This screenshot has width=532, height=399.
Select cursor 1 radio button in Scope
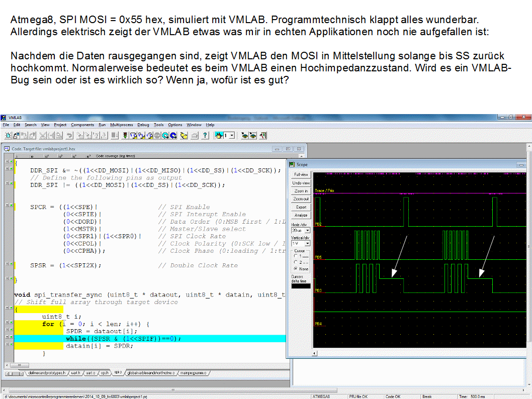[x=295, y=256]
